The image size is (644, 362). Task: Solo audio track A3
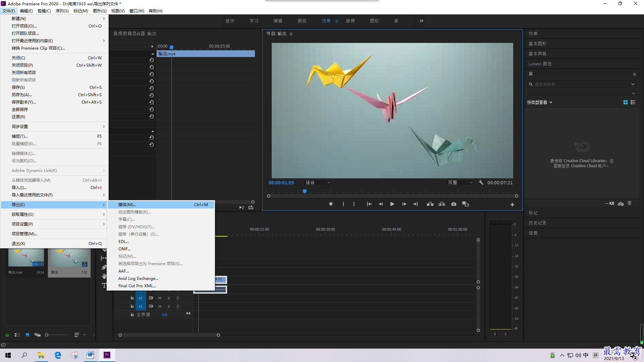click(169, 306)
